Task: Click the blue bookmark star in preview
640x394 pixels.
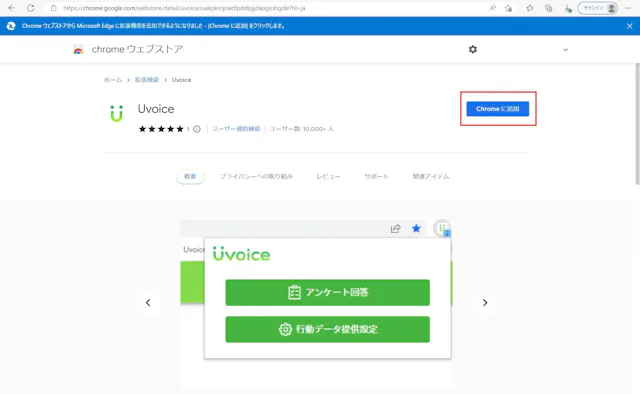Action: [x=416, y=228]
